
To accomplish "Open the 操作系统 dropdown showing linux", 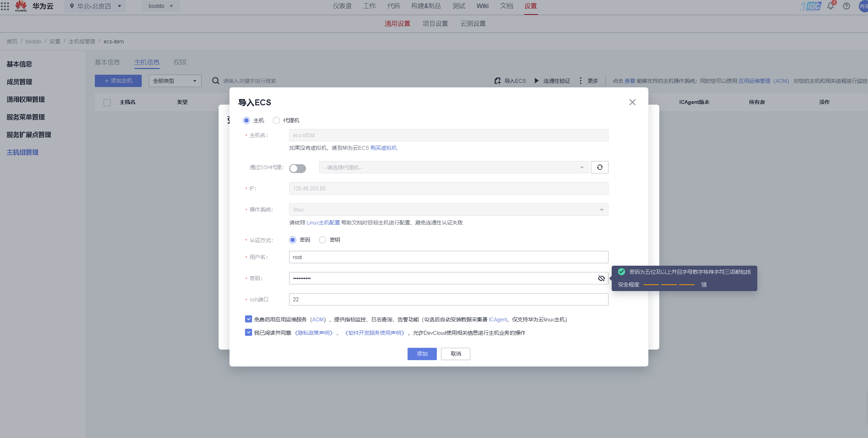I will coord(601,209).
